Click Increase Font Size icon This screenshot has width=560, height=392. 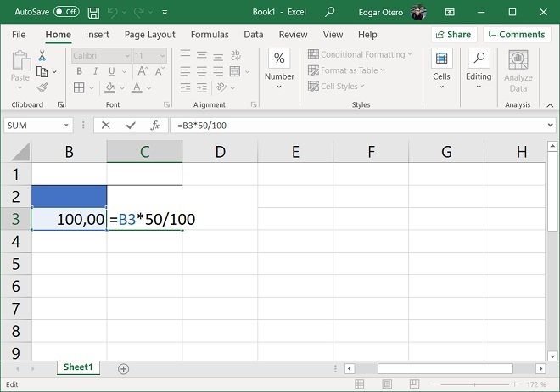click(x=143, y=71)
